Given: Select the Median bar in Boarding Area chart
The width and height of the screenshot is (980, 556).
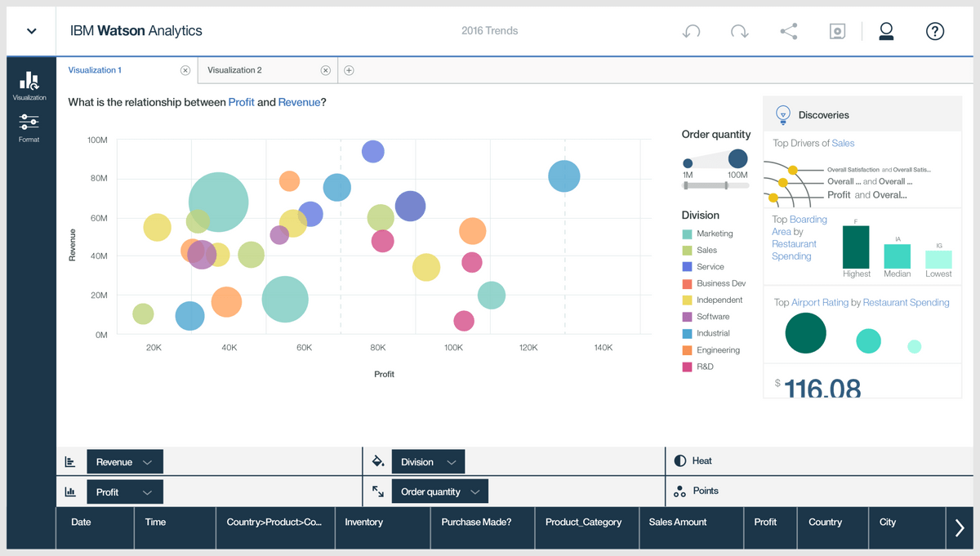Looking at the screenshot, I should (898, 256).
